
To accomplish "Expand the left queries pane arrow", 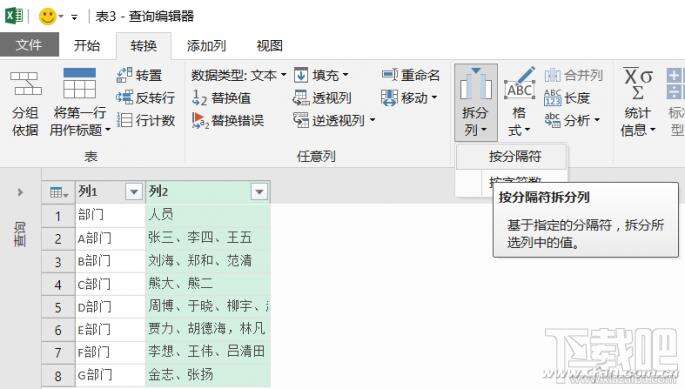I will tap(20, 192).
